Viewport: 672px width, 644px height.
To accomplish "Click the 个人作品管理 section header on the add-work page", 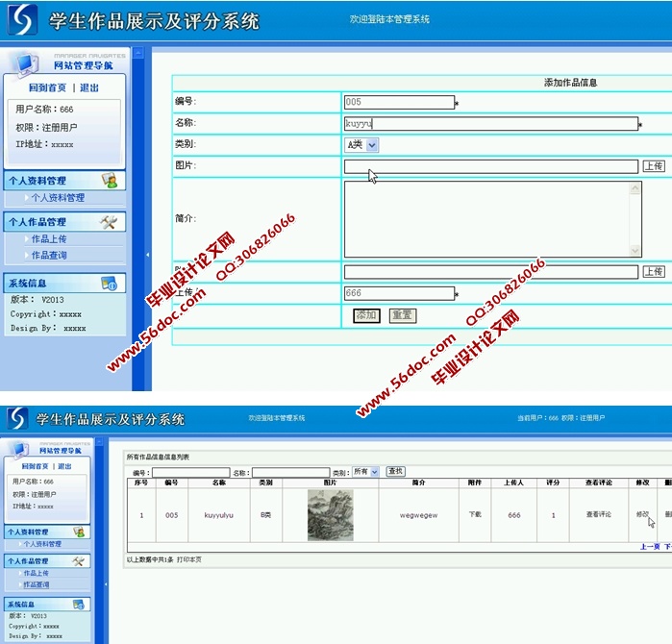I will [x=64, y=221].
